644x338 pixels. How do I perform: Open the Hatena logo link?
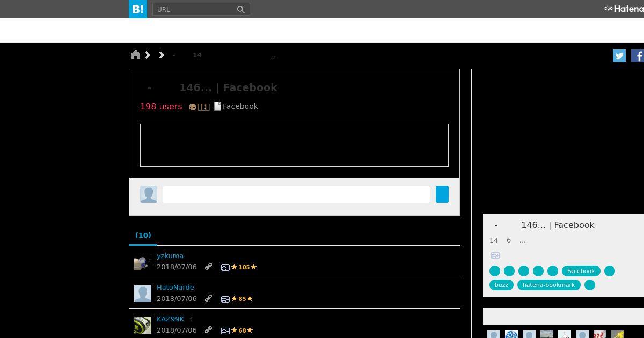point(624,9)
